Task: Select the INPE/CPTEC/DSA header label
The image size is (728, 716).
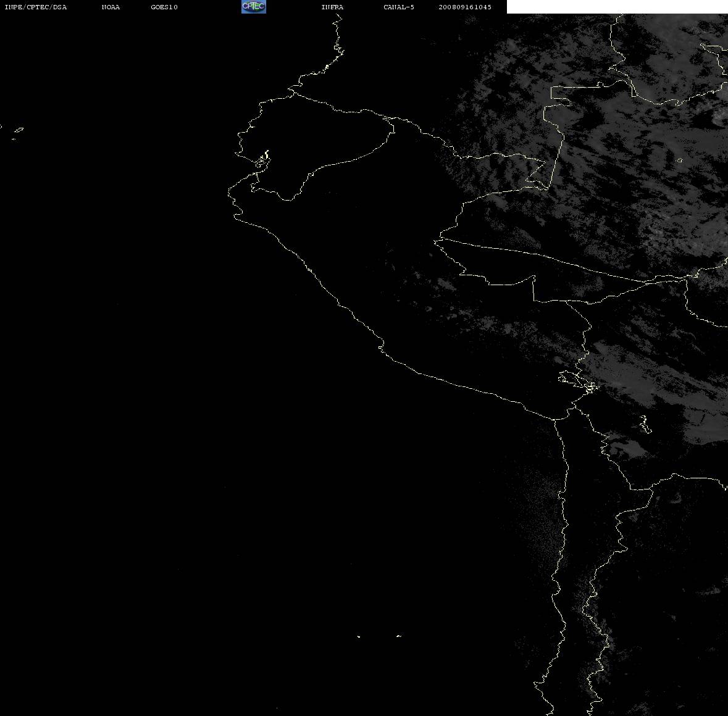Action: click(35, 7)
